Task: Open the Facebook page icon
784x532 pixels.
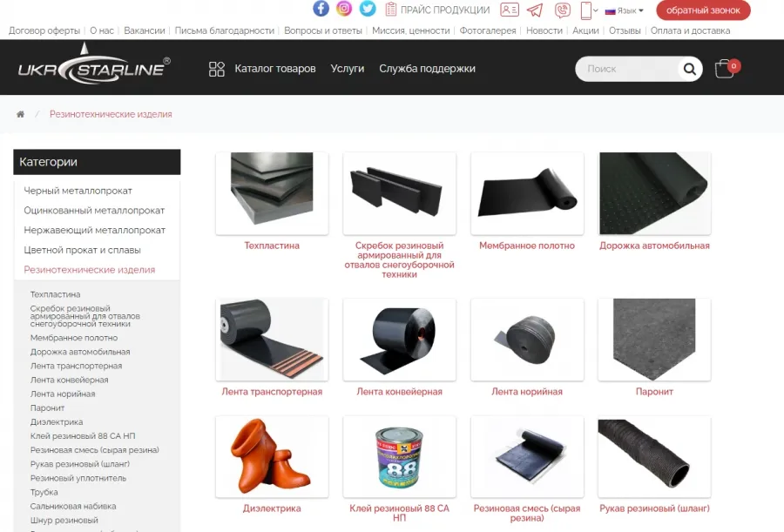Action: (x=321, y=9)
